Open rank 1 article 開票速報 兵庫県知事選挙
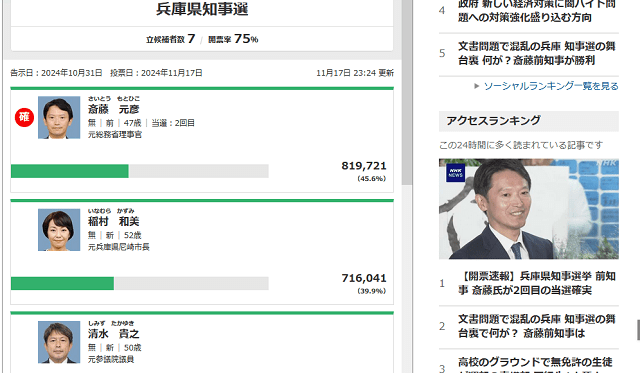Viewport: 640px width, 373px height. pyautogui.click(x=536, y=283)
